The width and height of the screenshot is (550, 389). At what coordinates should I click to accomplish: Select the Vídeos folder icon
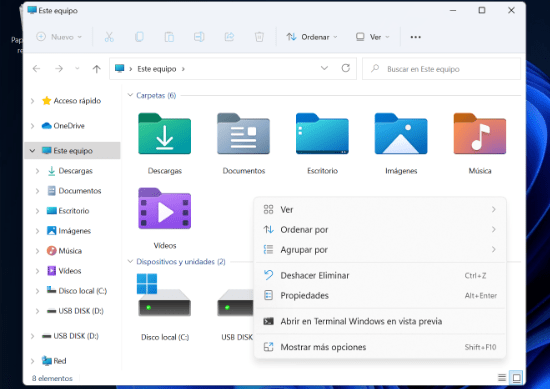pyautogui.click(x=165, y=208)
